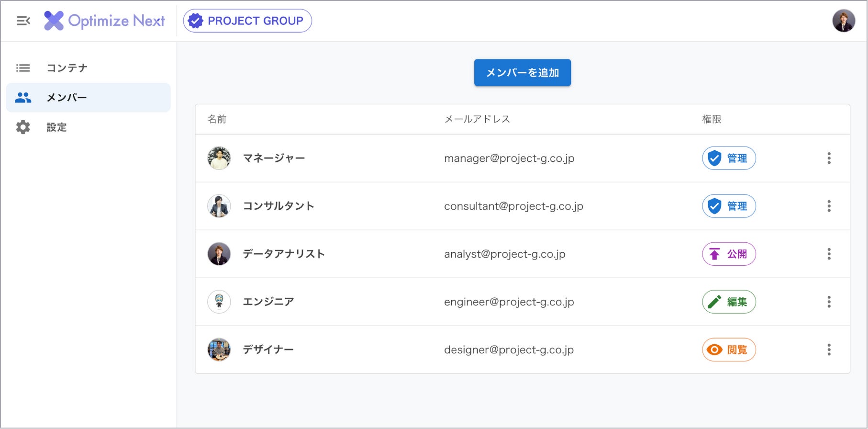Click the 閲覧 permission badge for デザイナー

(x=728, y=350)
